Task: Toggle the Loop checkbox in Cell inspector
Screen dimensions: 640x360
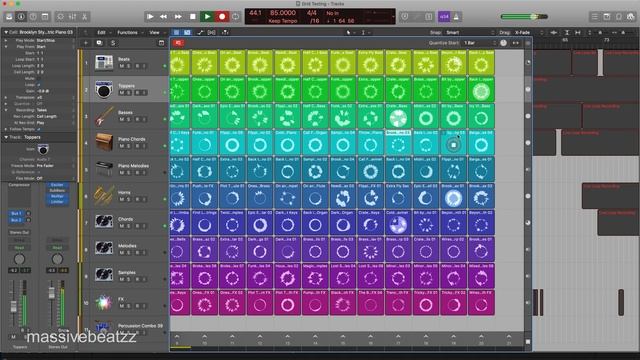Action: pyautogui.click(x=38, y=85)
